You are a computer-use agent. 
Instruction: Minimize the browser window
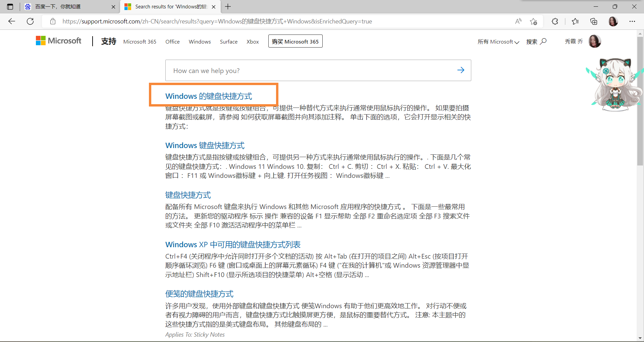click(x=596, y=7)
